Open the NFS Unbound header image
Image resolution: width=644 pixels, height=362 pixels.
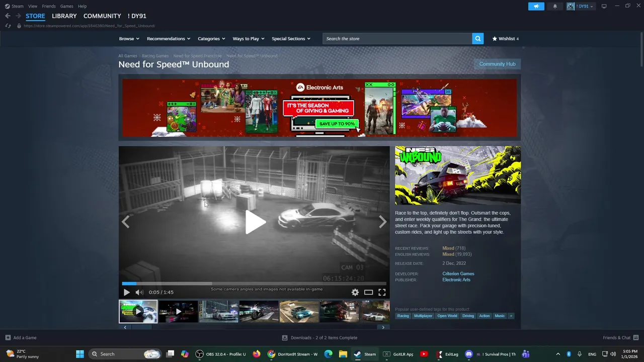pos(458,175)
